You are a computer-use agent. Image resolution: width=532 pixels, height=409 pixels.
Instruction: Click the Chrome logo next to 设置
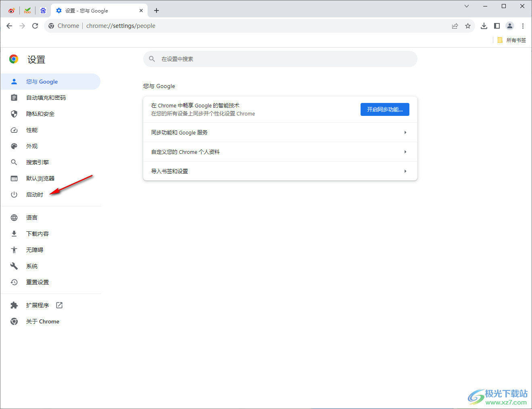(x=14, y=59)
